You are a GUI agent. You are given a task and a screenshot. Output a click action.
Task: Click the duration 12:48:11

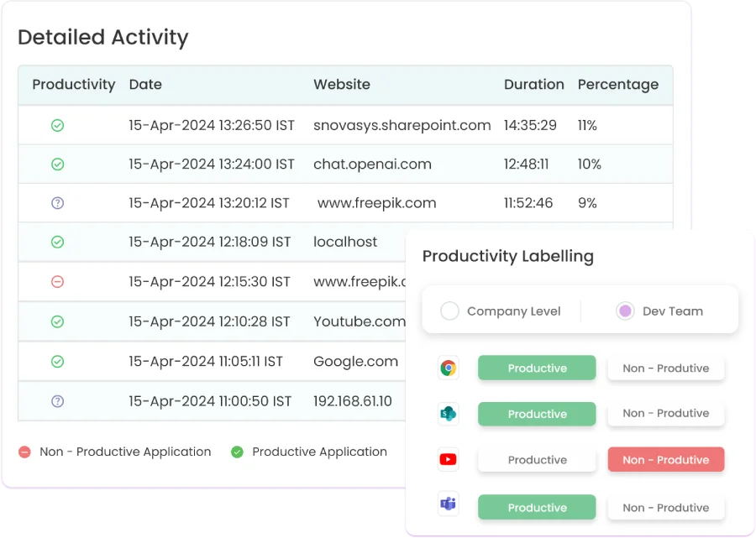[x=526, y=165]
